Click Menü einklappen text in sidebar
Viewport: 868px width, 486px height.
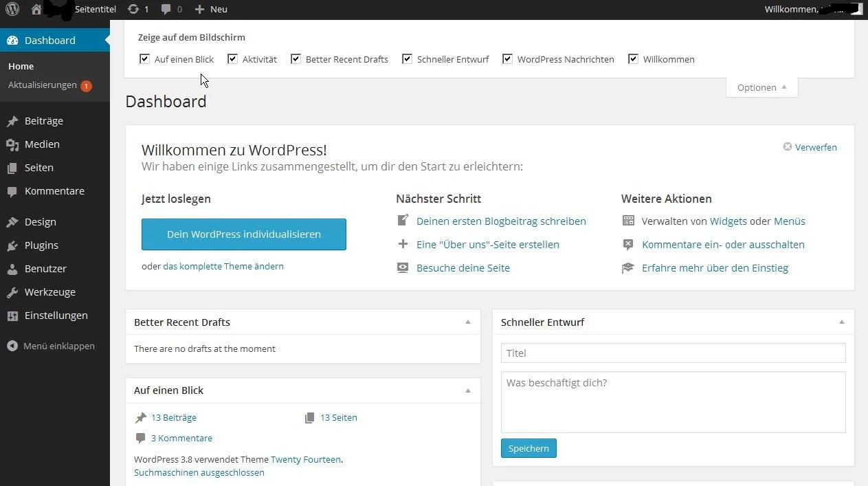point(59,346)
